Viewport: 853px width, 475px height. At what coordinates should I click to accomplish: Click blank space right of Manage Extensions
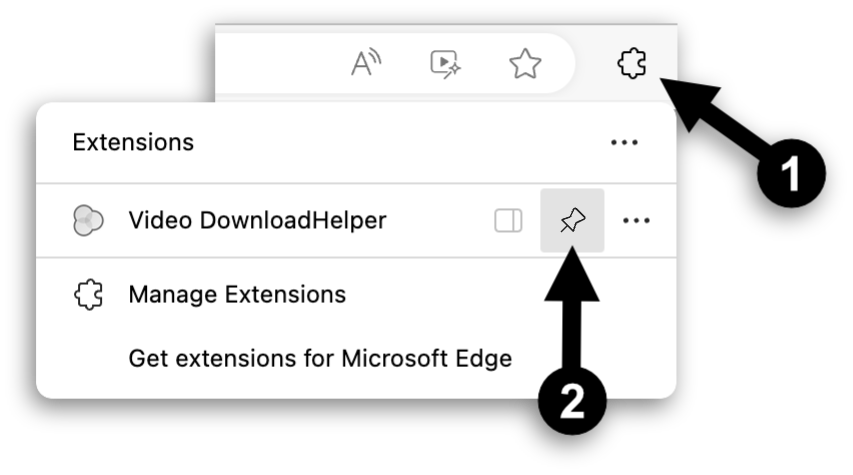pos(500,295)
